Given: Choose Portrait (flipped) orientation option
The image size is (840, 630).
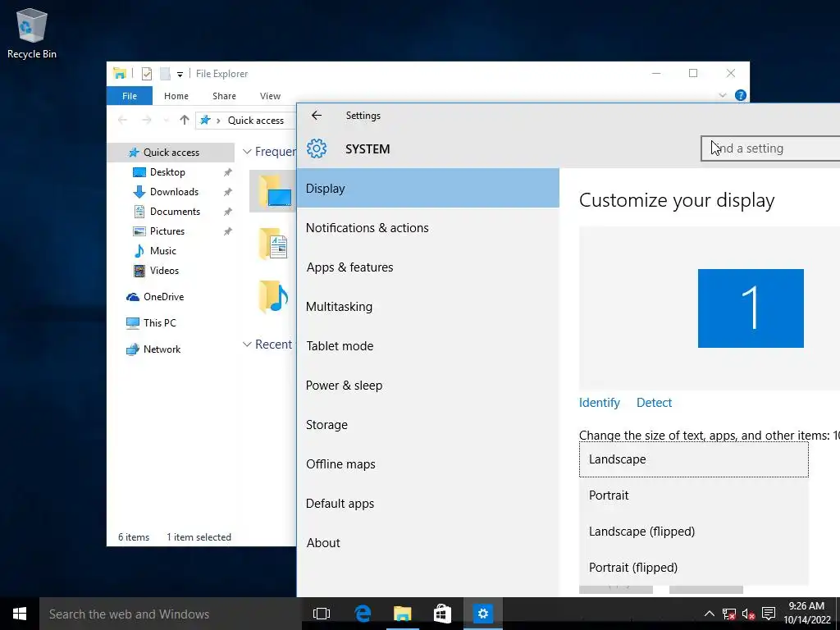Looking at the screenshot, I should pyautogui.click(x=694, y=568).
